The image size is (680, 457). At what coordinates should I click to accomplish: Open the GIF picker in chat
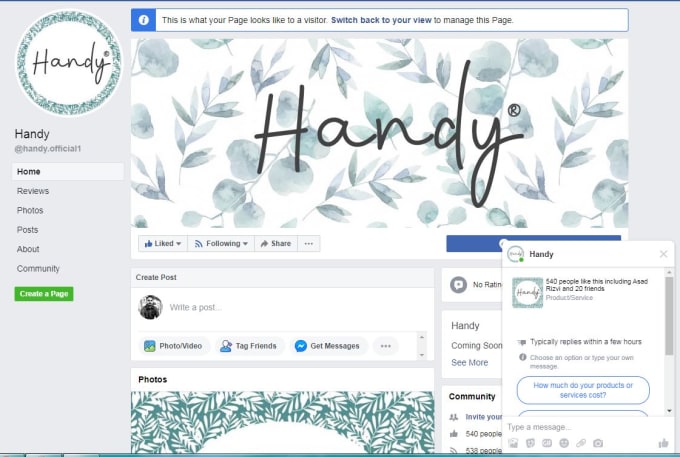pos(547,443)
